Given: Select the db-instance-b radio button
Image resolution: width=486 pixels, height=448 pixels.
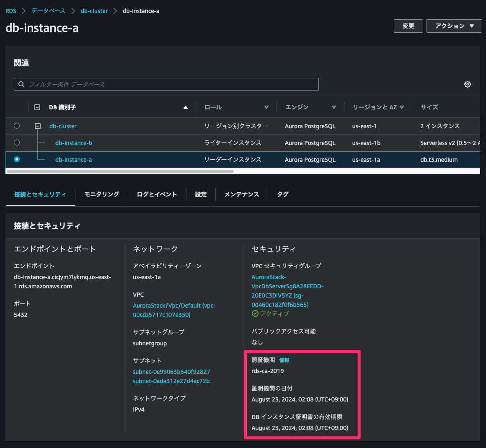Looking at the screenshot, I should [x=17, y=142].
